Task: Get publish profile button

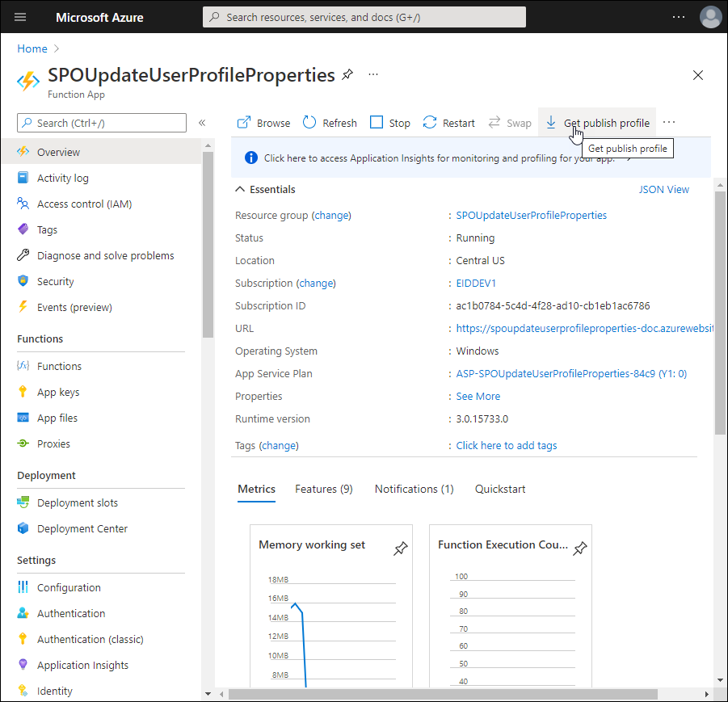Action: (x=598, y=123)
